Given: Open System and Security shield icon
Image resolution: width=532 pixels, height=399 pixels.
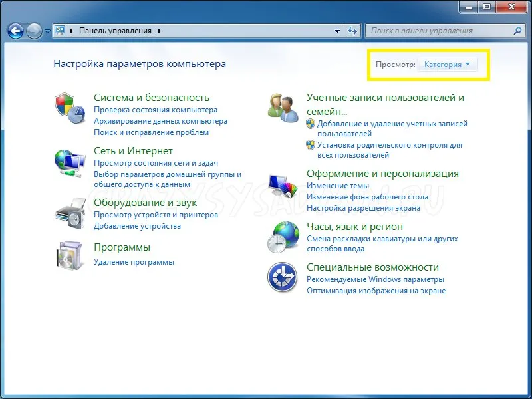Looking at the screenshot, I should [70, 108].
